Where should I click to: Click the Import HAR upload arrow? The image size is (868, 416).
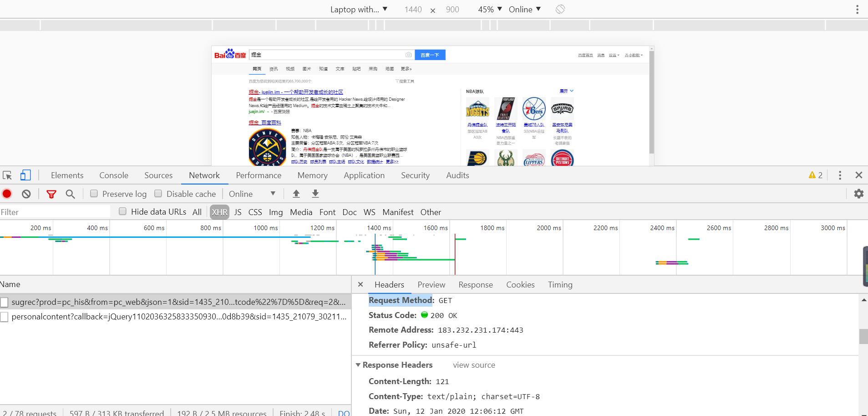[296, 194]
